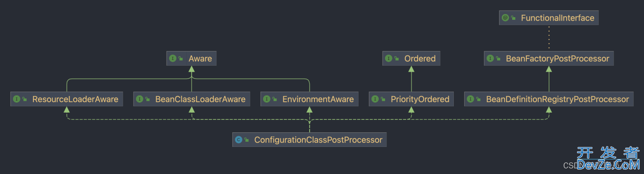Select the PriorityOrdered node label

[420, 99]
